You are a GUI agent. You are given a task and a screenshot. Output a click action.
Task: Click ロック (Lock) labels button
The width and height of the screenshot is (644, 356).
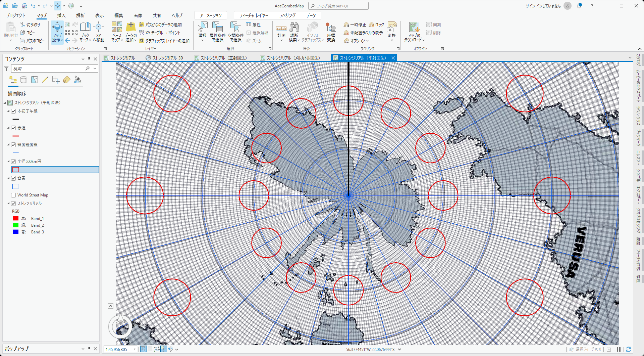376,25
